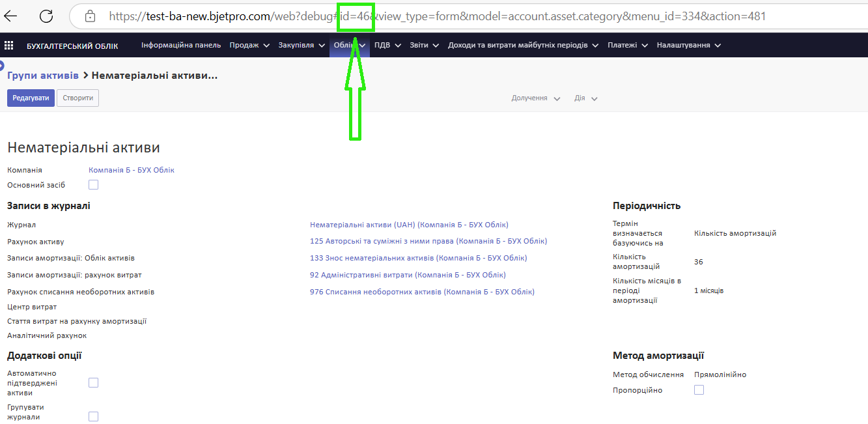Click the Метод обчислення field label
Image resolution: width=868 pixels, height=424 pixels.
[649, 375]
